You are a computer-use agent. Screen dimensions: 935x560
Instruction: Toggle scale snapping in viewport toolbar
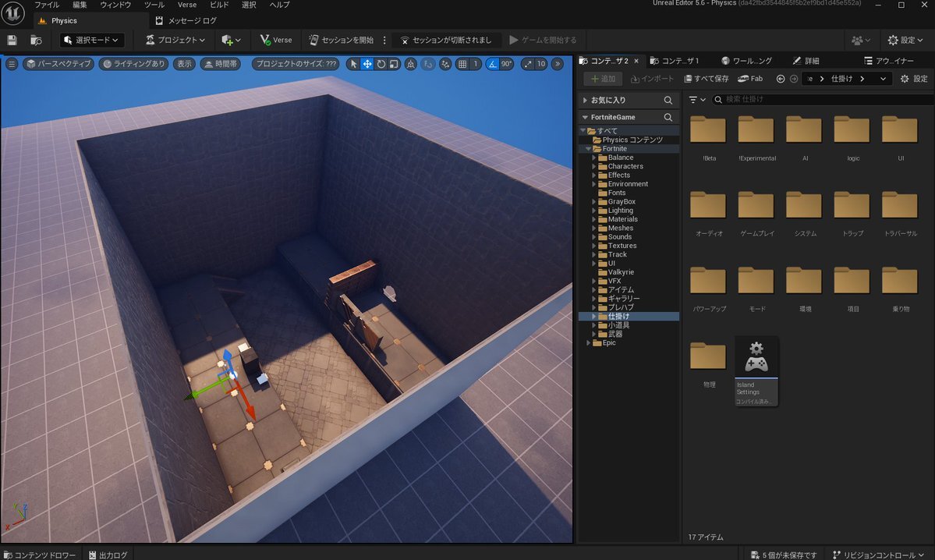528,64
